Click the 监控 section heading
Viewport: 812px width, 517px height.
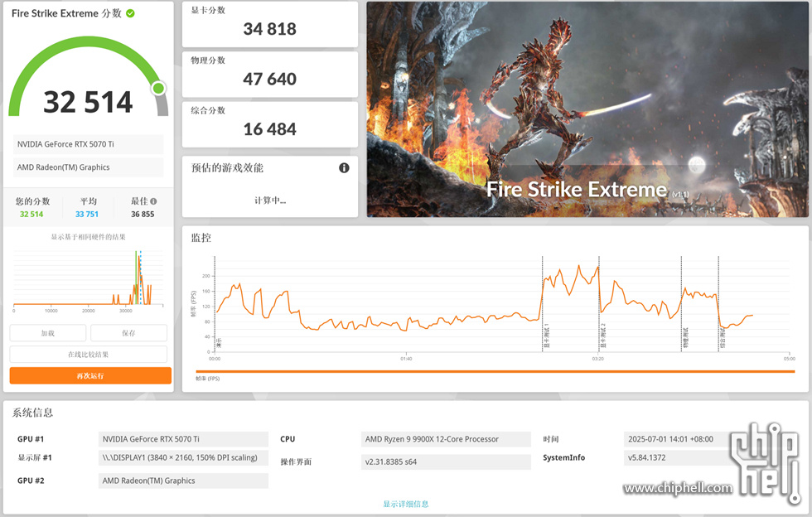[x=201, y=238]
